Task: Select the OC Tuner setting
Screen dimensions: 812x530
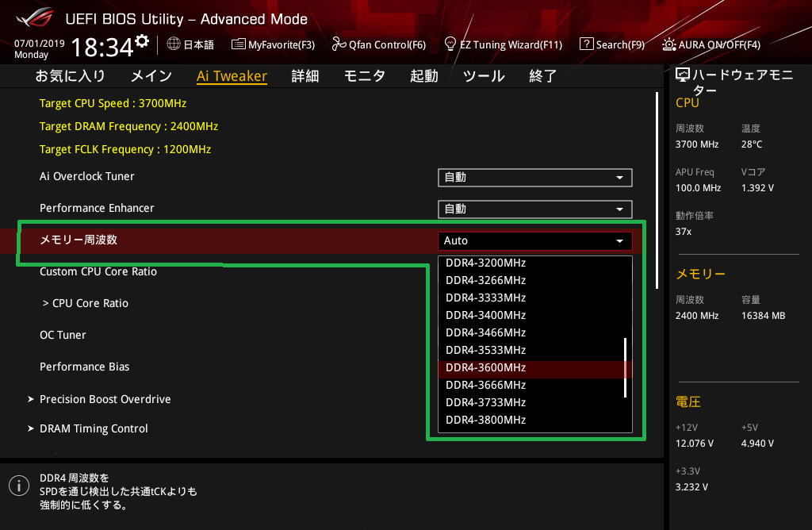Action: click(x=63, y=335)
